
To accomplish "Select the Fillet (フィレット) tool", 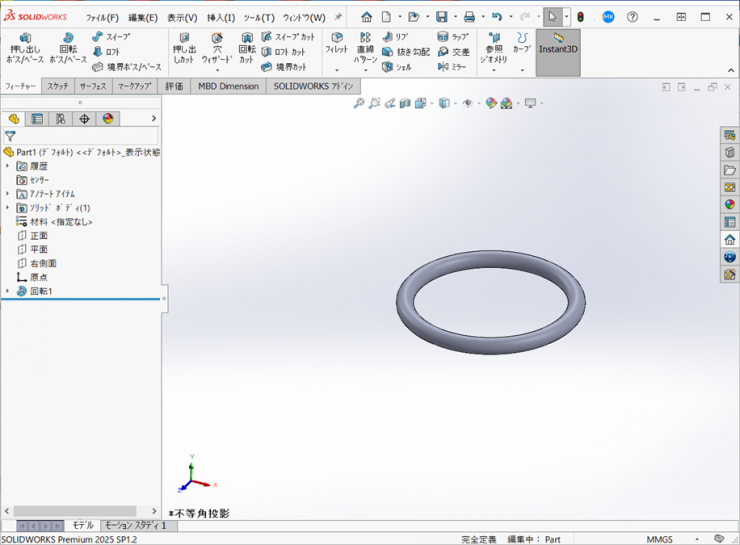I will [337, 43].
